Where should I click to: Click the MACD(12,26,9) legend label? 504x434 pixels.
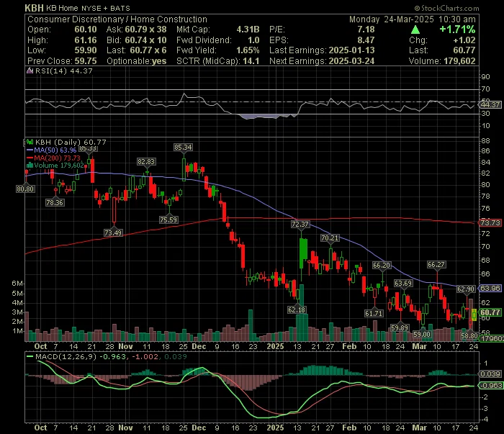66,356
